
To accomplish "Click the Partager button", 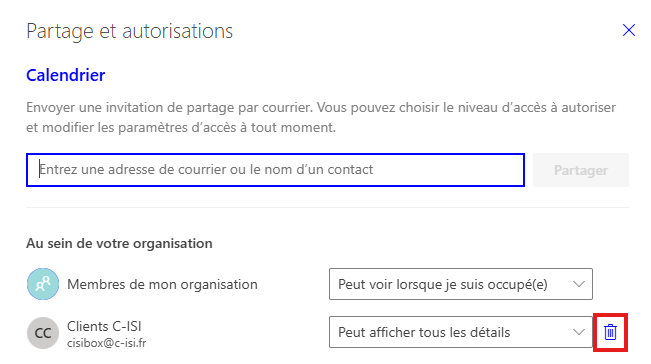I will click(581, 170).
